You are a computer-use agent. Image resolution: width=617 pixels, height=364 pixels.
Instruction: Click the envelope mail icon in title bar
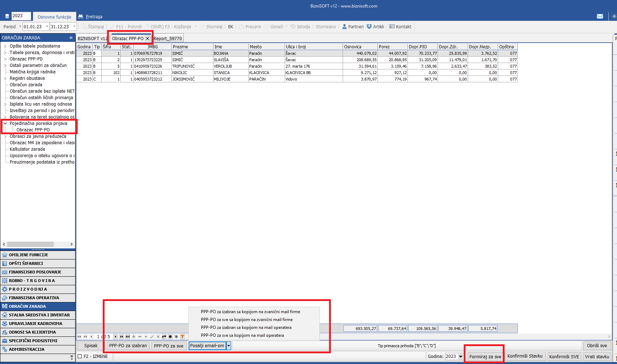[600, 16]
